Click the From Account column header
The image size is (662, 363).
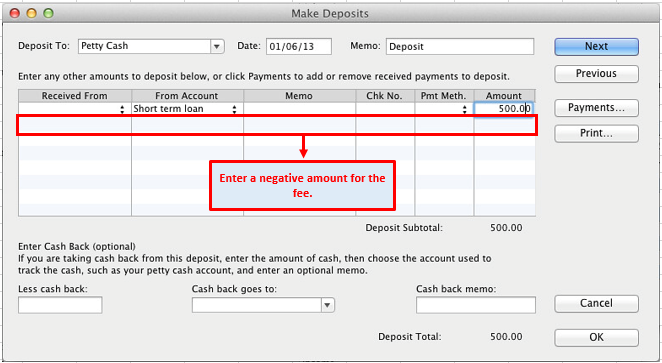pyautogui.click(x=187, y=96)
